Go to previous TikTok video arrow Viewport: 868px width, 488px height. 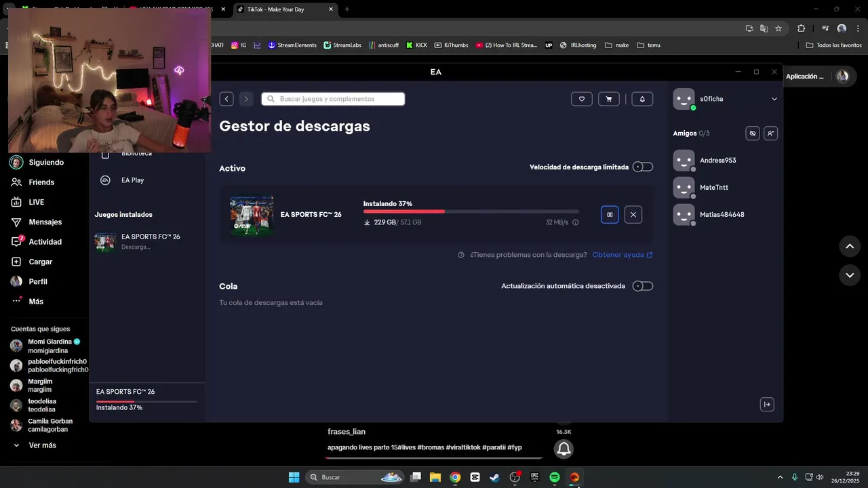point(850,246)
